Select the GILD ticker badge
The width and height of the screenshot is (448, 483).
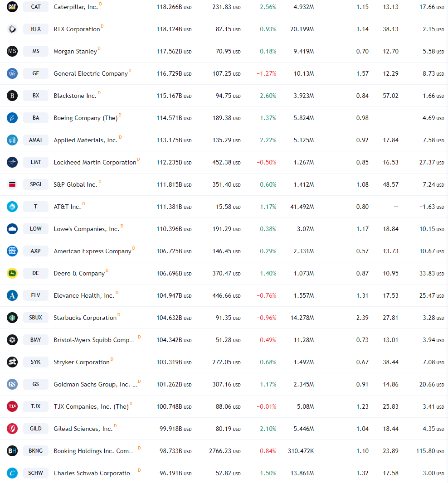point(36,429)
